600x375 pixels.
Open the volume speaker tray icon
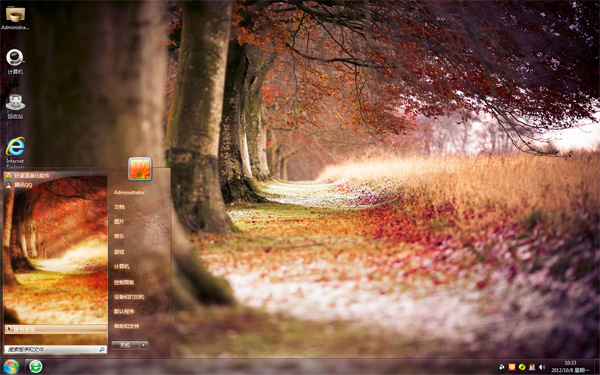[542, 367]
